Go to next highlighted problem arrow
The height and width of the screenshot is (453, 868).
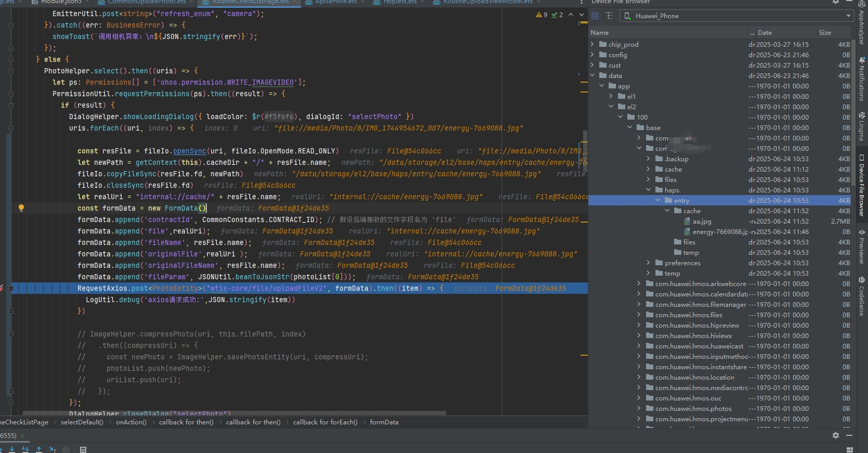pos(582,15)
